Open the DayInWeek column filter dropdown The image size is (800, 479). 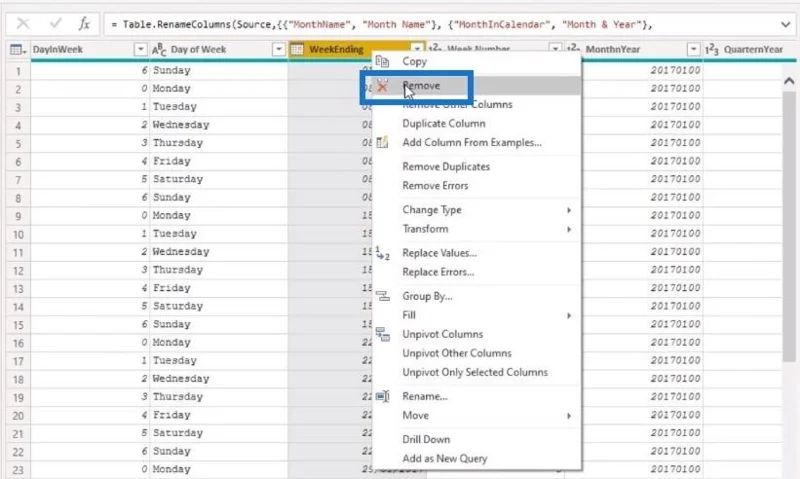click(140, 49)
